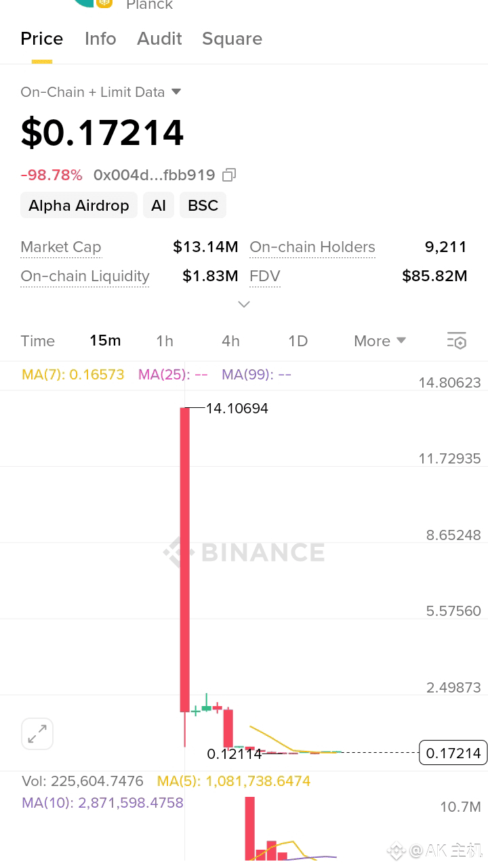Copy the contract address 0x004d...fbb919
Screen dimensions: 488x868
coord(229,175)
